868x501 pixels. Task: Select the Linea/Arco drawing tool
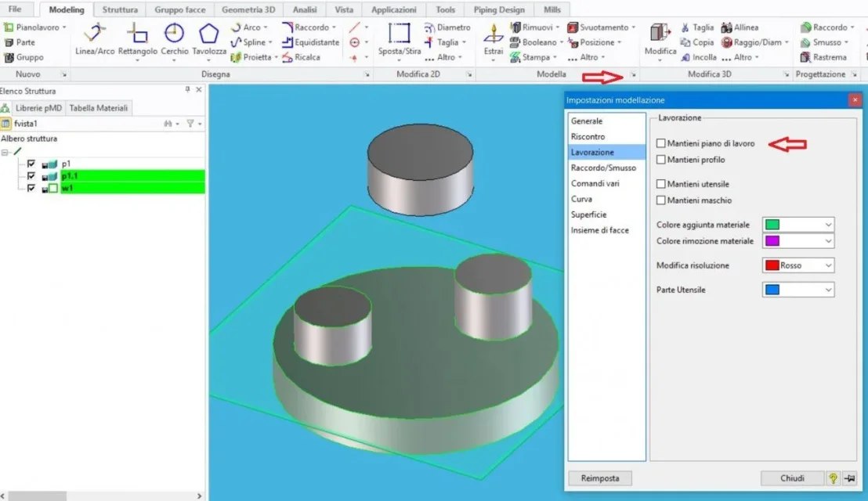95,38
